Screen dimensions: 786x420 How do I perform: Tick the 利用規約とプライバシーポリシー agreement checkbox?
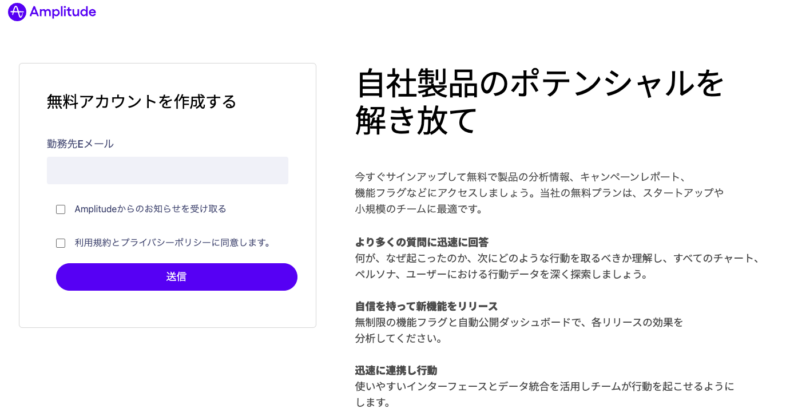coord(61,242)
